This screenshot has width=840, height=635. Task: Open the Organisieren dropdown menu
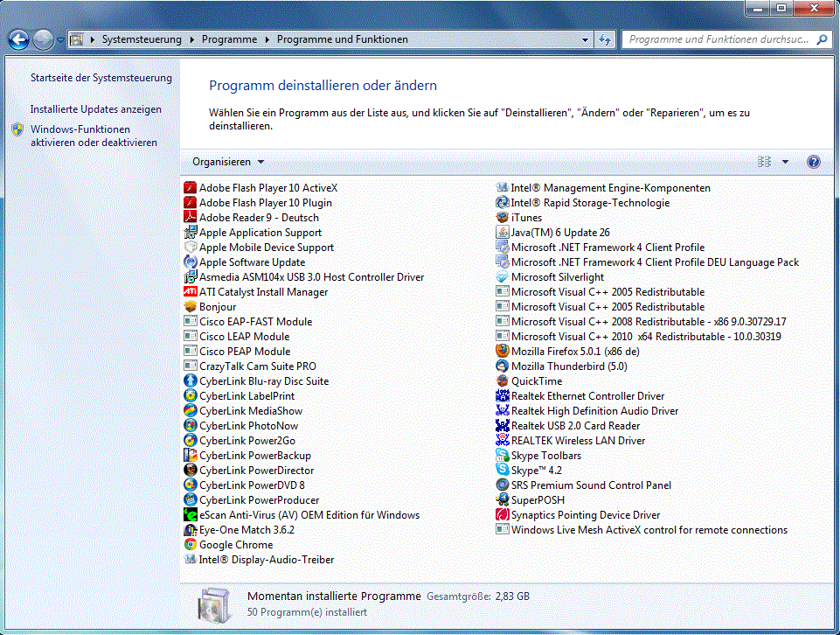coord(228,162)
